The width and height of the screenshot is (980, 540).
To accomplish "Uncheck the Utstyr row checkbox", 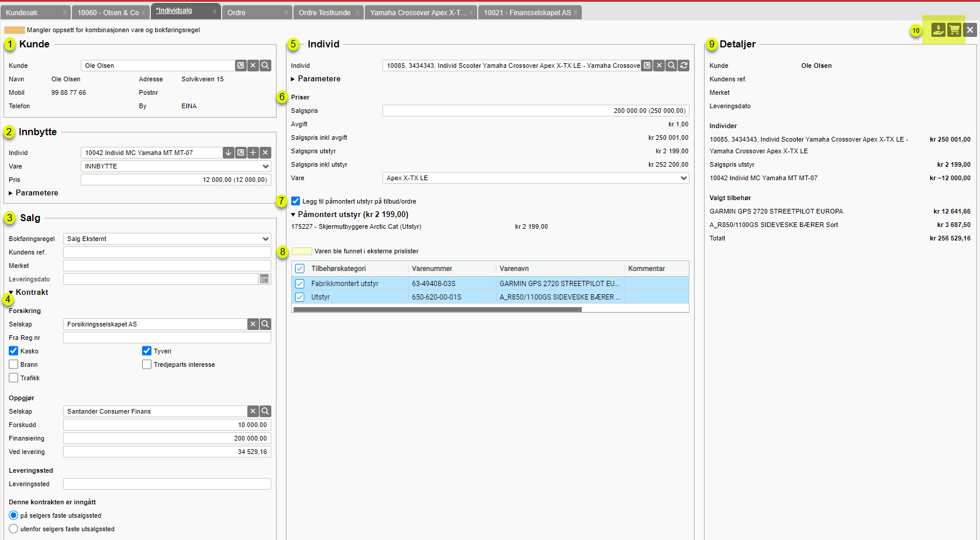I will tap(300, 297).
